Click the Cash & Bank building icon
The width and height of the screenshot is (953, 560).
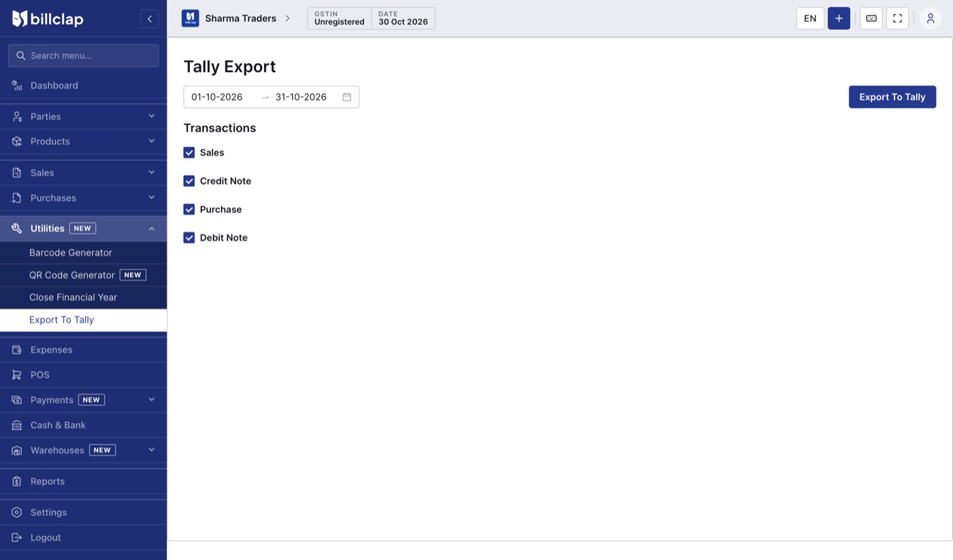[17, 425]
